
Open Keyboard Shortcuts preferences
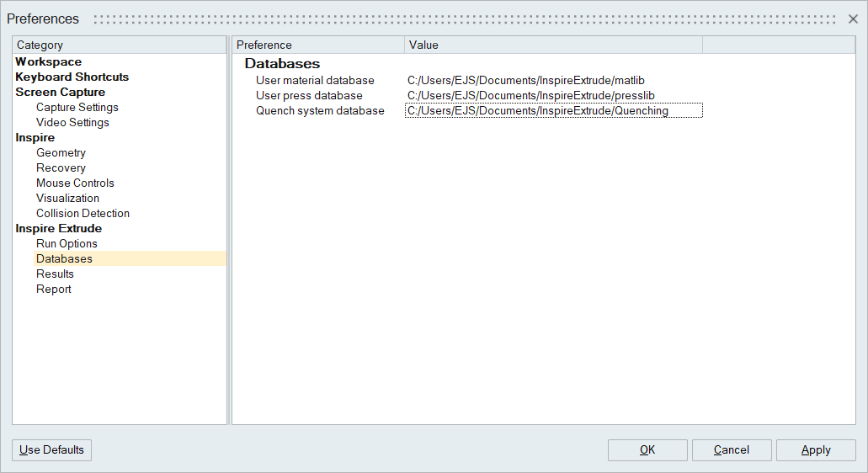(72, 77)
